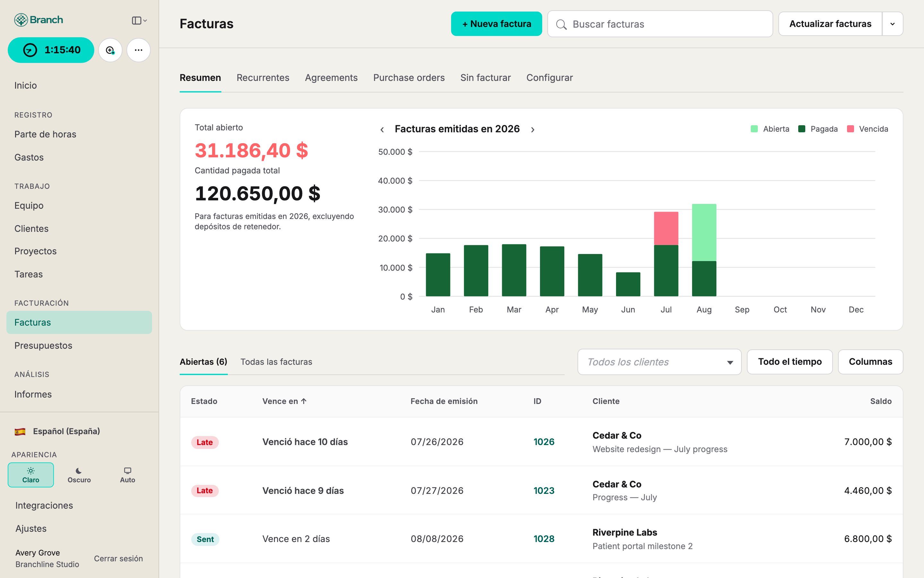Image resolution: width=924 pixels, height=578 pixels.
Task: Toggle the Pagada legend series
Action: click(818, 129)
